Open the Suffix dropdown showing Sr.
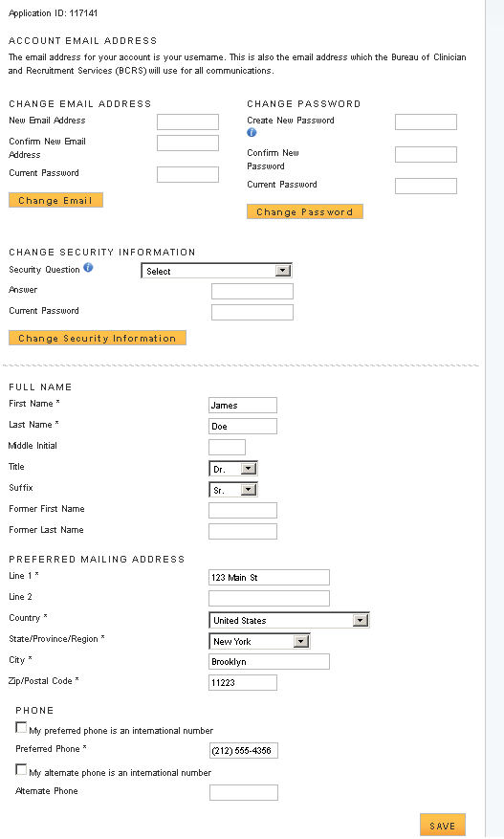 [233, 490]
